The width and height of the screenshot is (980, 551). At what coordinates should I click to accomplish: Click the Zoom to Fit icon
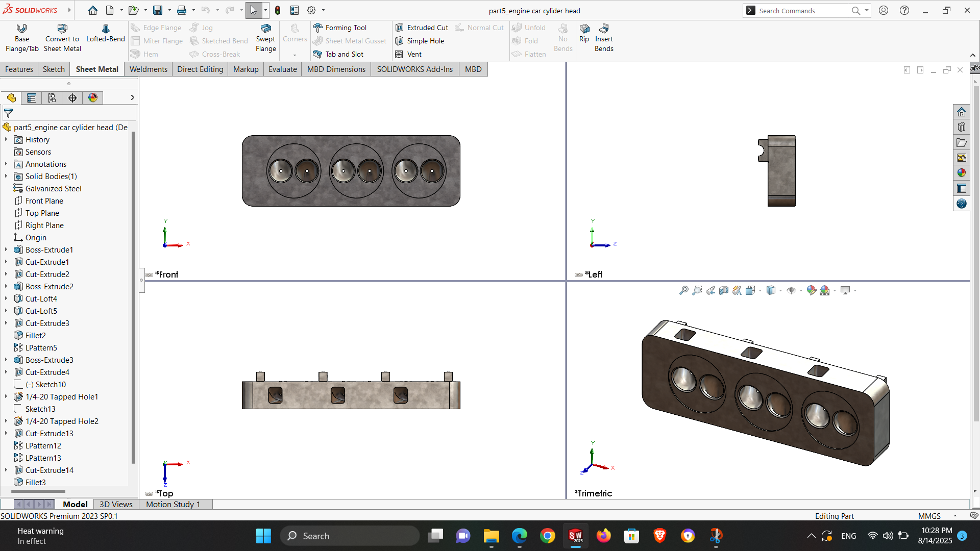683,290
